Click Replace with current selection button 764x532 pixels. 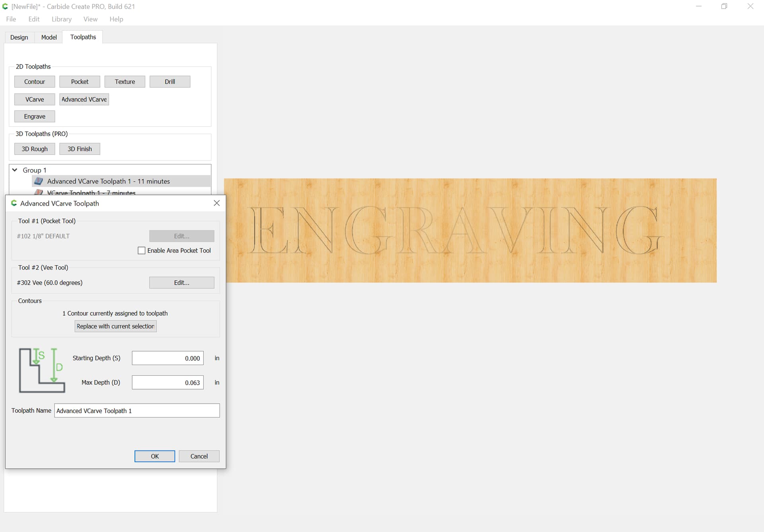point(115,326)
